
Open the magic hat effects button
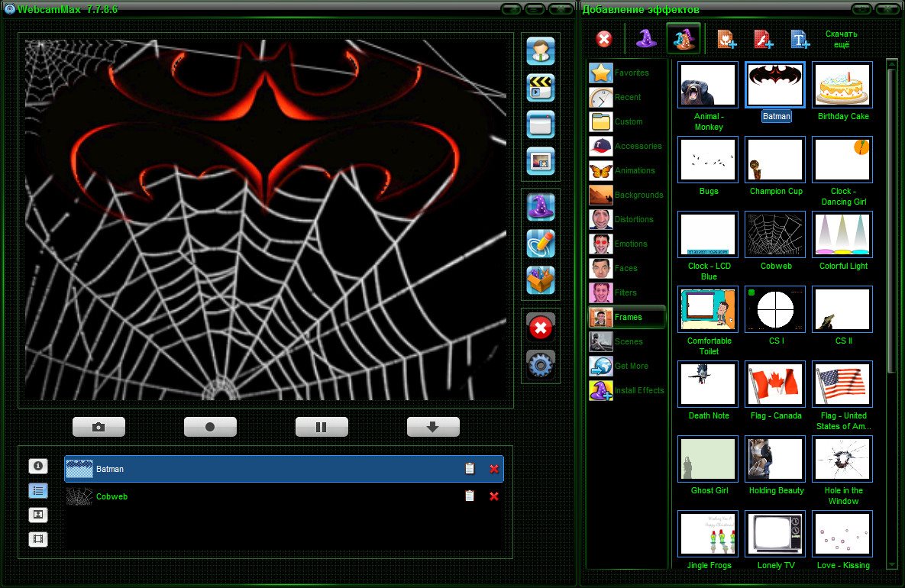click(540, 207)
